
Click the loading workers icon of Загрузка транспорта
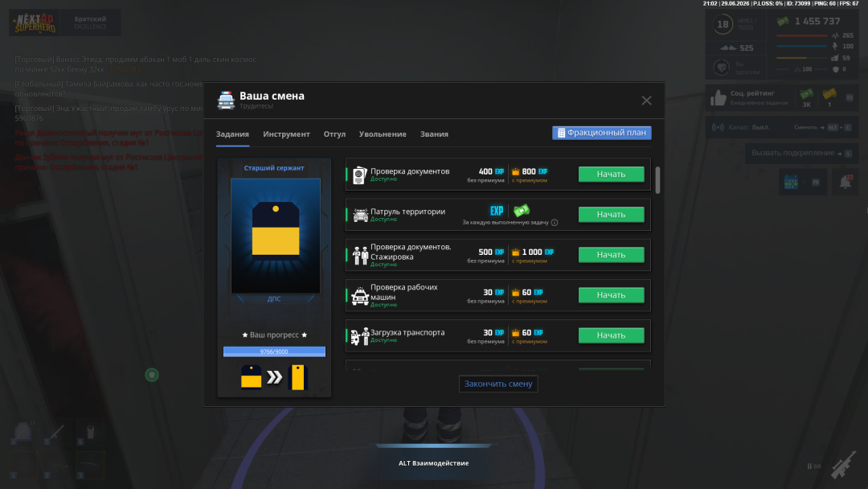pyautogui.click(x=360, y=335)
